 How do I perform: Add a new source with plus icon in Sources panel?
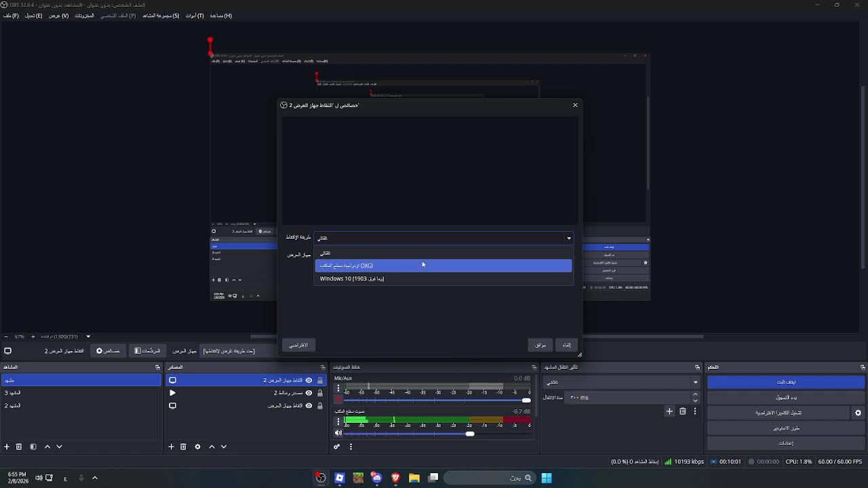[171, 447]
